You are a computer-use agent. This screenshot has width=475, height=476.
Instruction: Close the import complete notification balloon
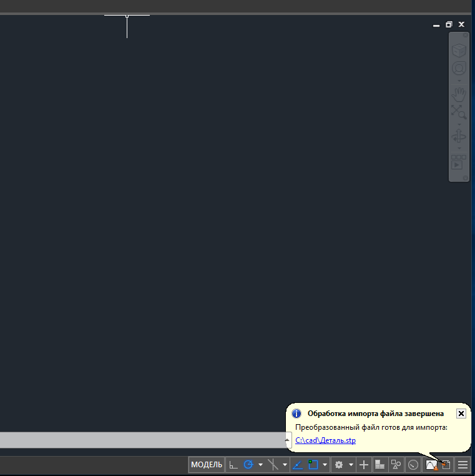(x=461, y=414)
